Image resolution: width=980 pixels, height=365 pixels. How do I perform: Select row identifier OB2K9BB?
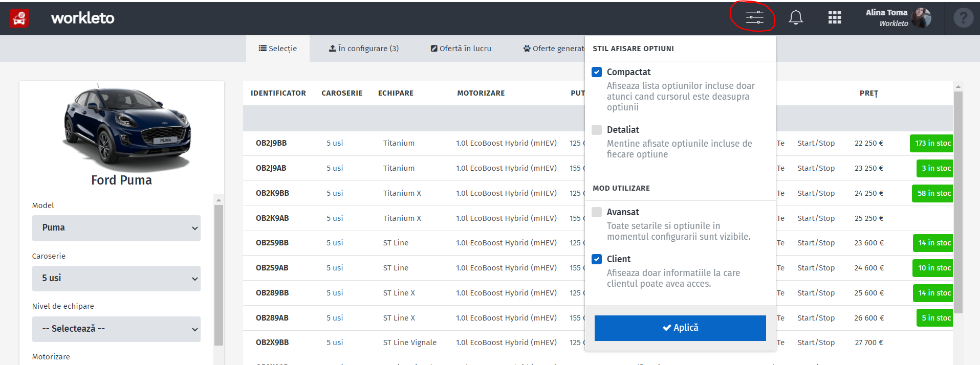coord(272,193)
